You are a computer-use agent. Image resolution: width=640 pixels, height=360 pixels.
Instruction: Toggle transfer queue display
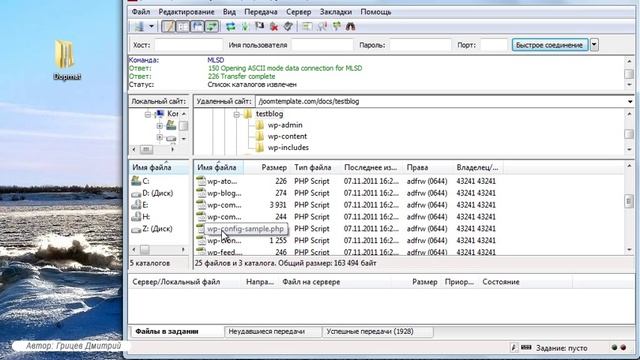(212, 27)
